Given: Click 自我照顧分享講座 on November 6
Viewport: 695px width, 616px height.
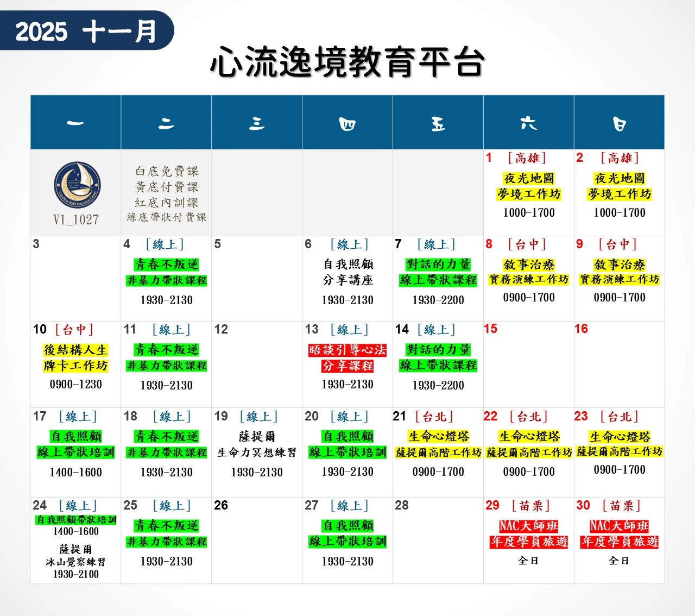Looking at the screenshot, I should pos(347,272).
